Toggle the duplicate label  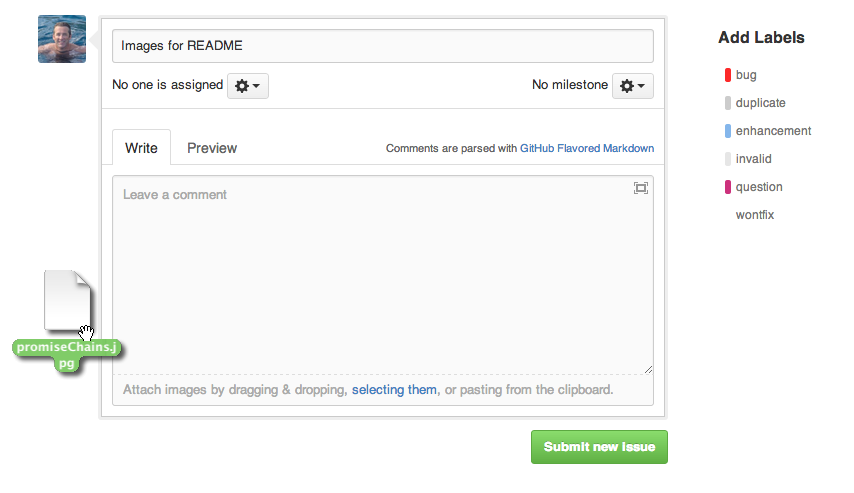(760, 103)
